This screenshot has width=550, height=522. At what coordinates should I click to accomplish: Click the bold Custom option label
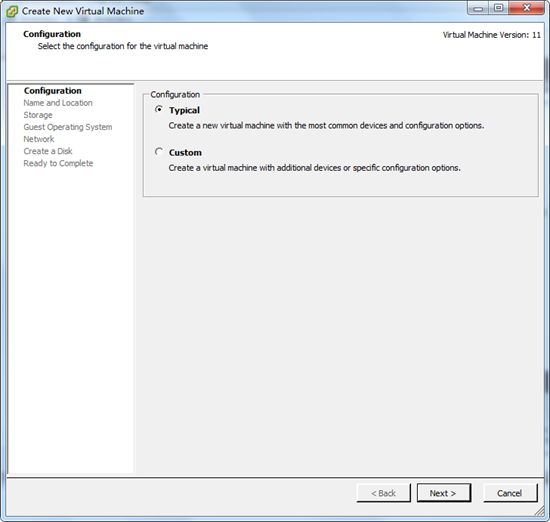pos(185,153)
